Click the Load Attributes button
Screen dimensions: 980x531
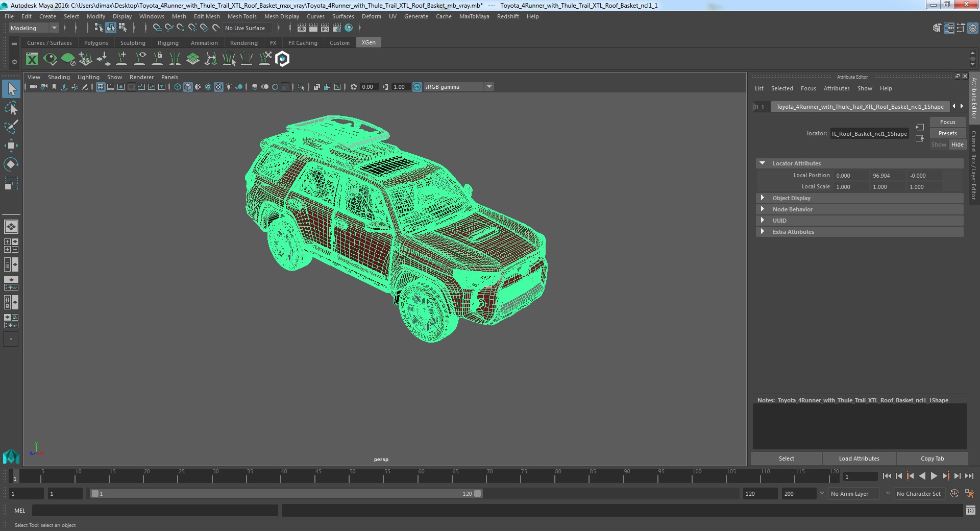(859, 458)
